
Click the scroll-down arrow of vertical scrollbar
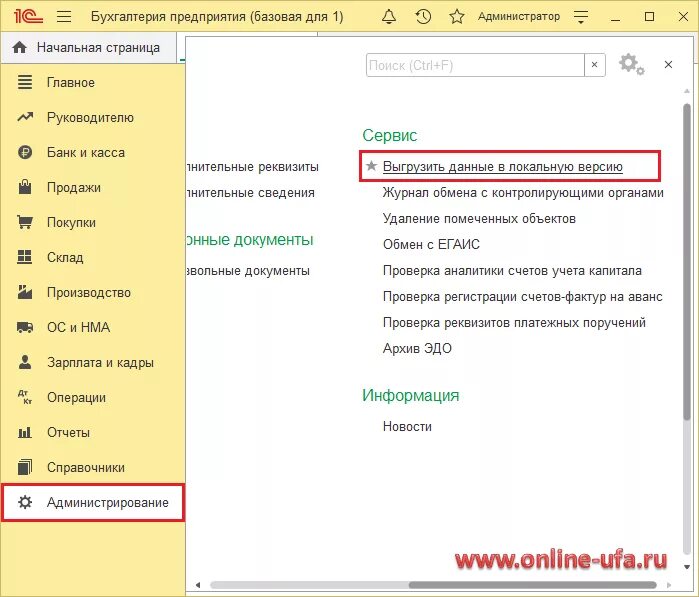687,567
